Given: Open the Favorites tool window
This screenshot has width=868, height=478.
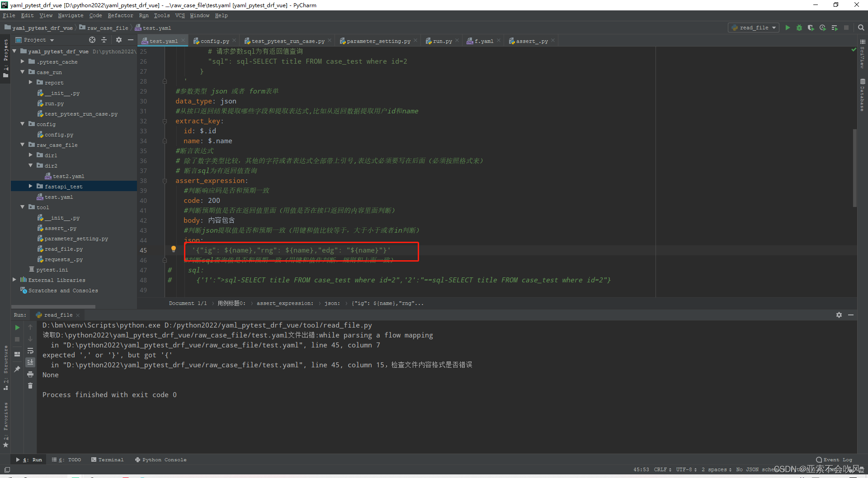Looking at the screenshot, I should [x=6, y=425].
